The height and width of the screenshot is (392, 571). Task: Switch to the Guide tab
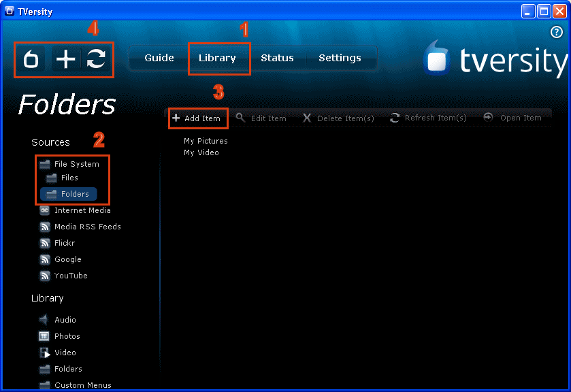coord(159,58)
